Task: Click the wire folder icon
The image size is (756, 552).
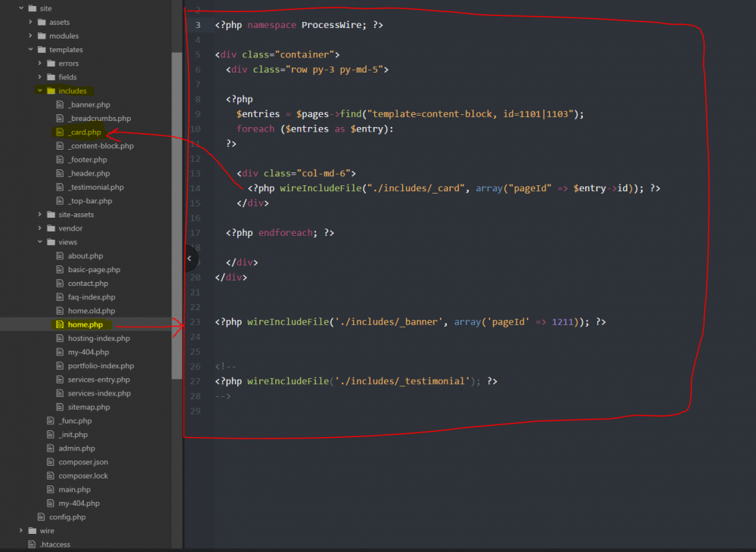Action: pos(31,531)
